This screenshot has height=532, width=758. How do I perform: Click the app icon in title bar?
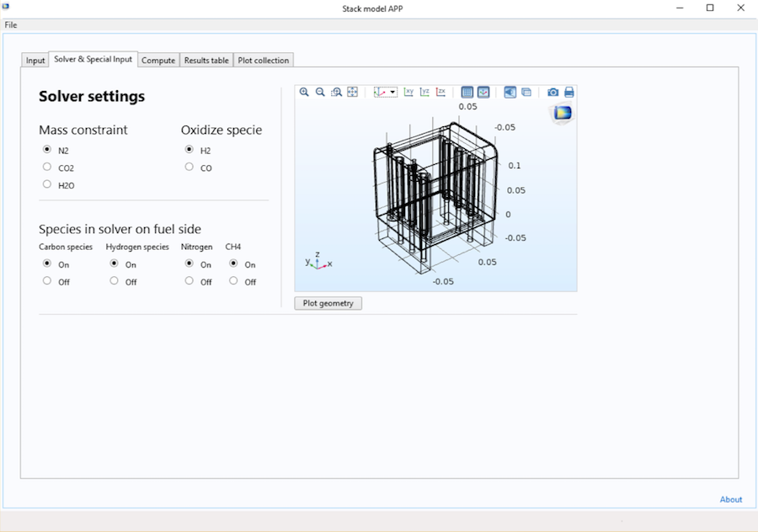[x=5, y=6]
